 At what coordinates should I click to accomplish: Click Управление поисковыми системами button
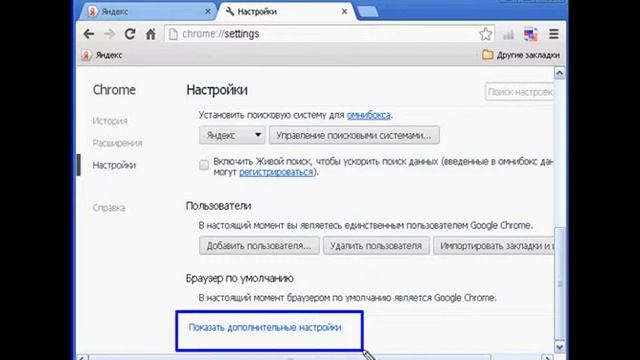354,135
